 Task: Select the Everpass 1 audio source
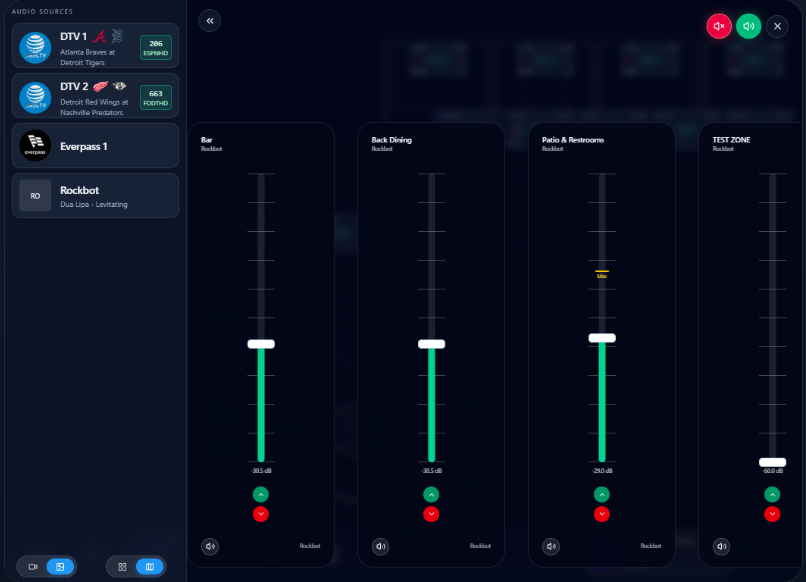pyautogui.click(x=95, y=145)
